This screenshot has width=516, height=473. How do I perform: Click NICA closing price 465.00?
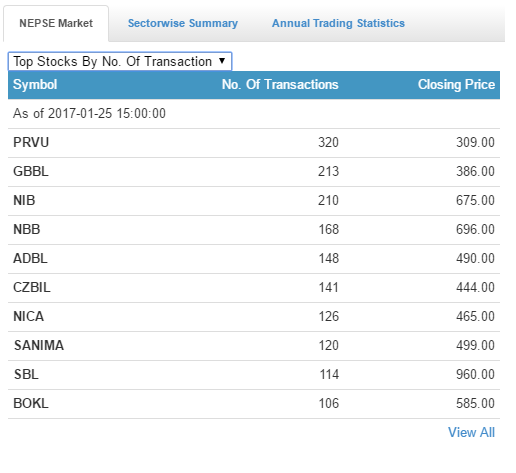pos(475,317)
